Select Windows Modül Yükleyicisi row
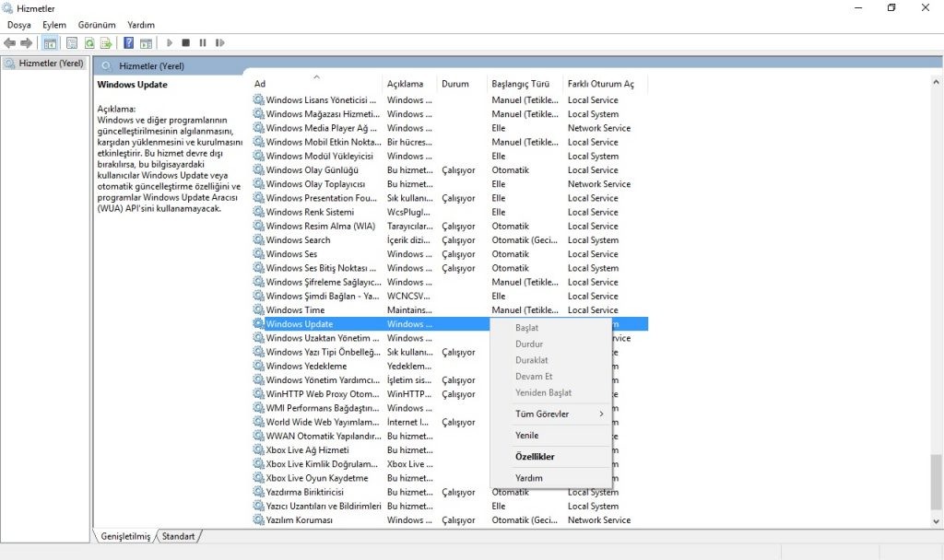944x560 pixels. pos(450,156)
